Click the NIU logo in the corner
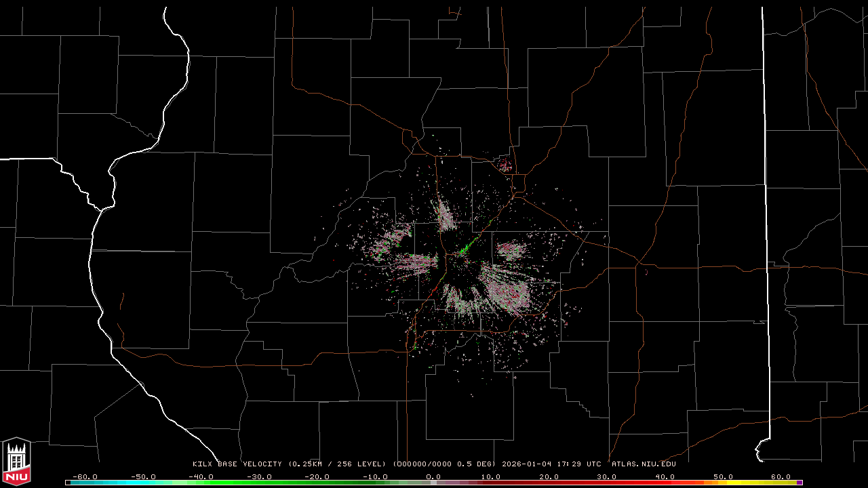This screenshot has height=488, width=868. tap(16, 462)
